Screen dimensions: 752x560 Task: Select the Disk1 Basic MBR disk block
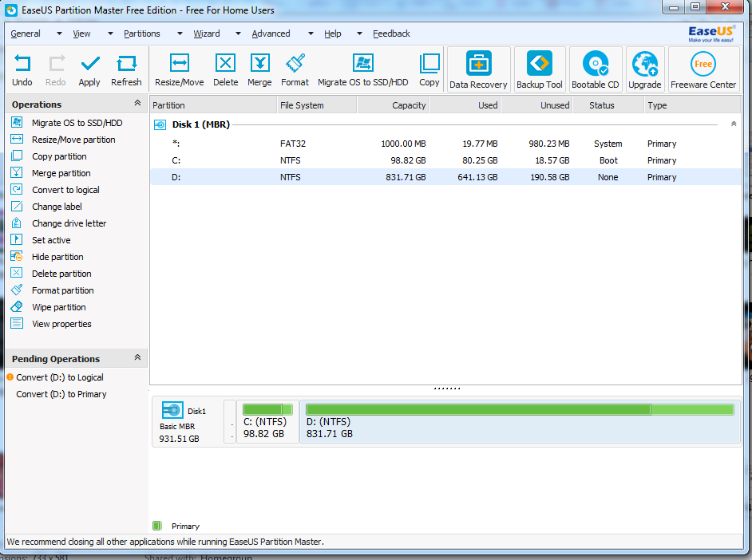[x=189, y=423]
